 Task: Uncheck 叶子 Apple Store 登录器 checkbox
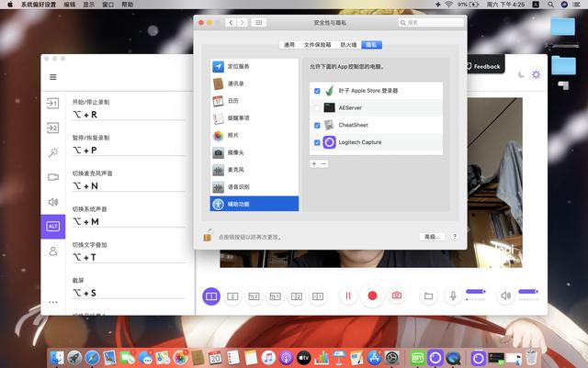[317, 91]
